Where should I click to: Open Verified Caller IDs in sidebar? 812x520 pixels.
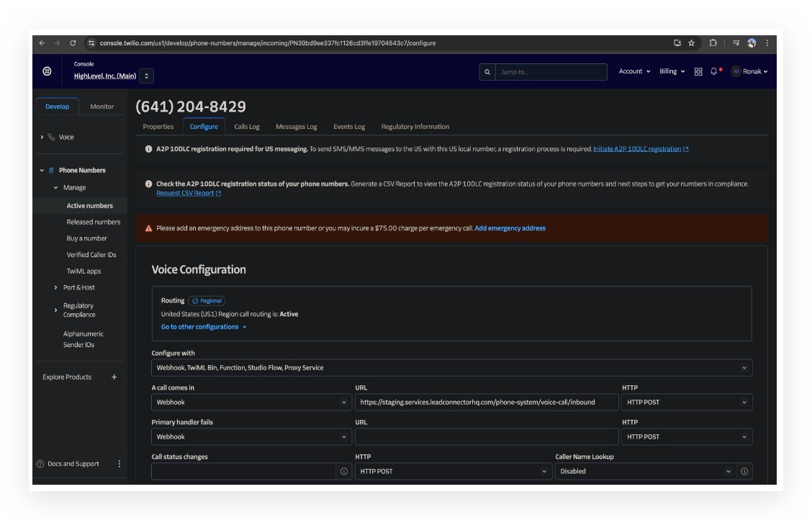point(91,255)
